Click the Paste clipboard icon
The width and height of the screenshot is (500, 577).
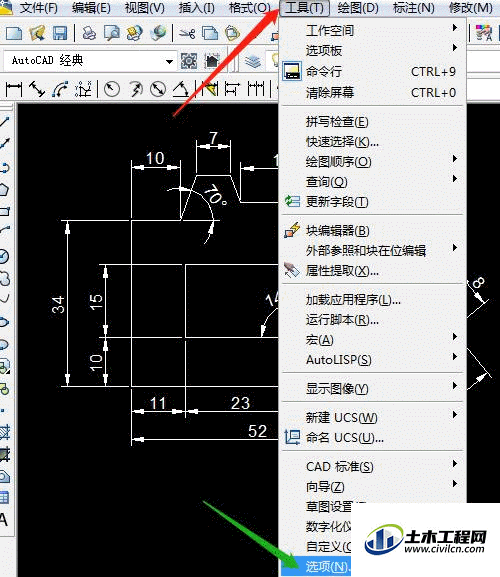tap(233, 33)
